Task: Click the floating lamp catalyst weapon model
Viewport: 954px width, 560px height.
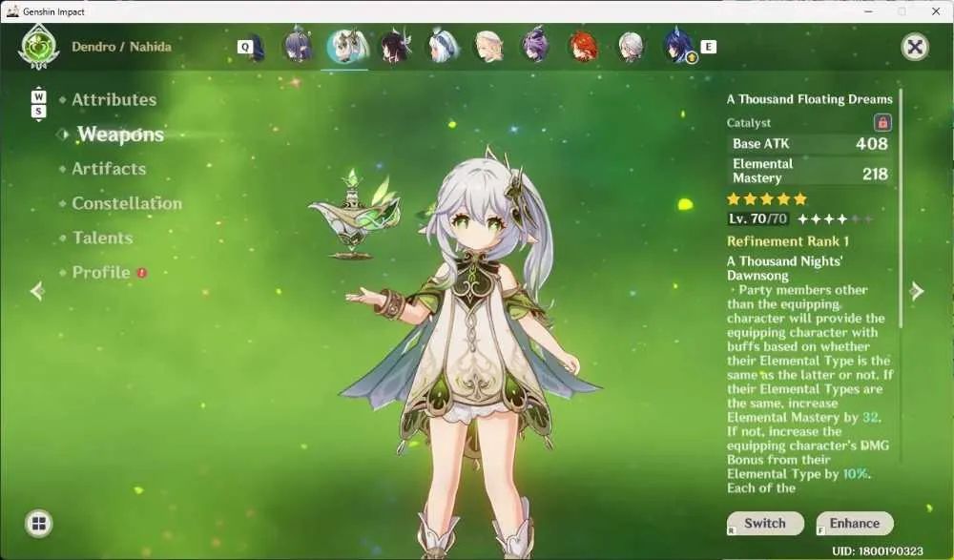Action: [355, 215]
